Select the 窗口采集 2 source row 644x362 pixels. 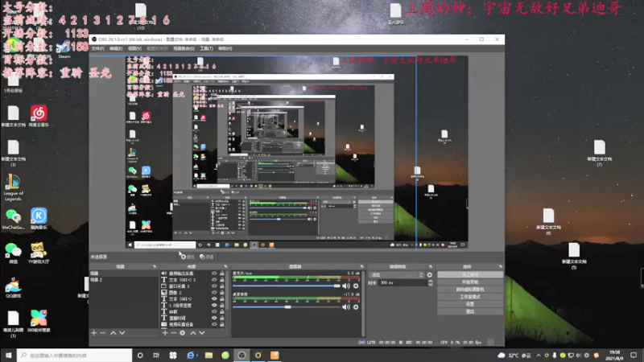tap(193, 286)
